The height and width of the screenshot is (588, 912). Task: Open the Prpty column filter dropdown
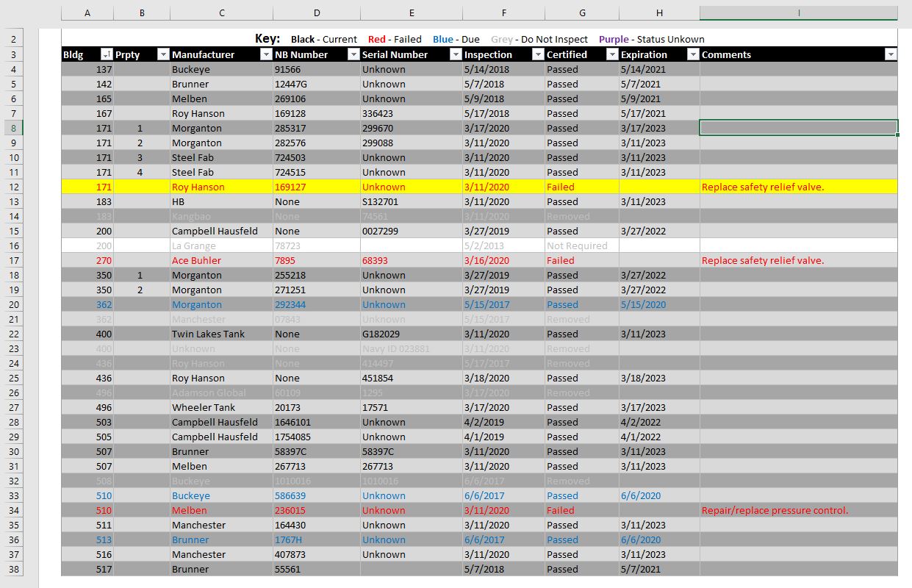[163, 54]
